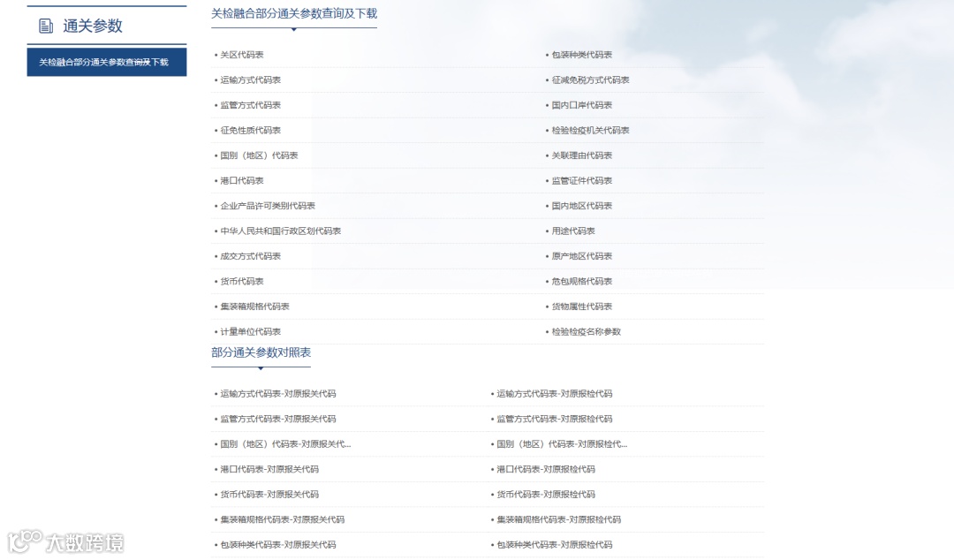Image resolution: width=954 pixels, height=560 pixels.
Task: Open 港口代码表-对原报检代码 link
Action: 546,469
